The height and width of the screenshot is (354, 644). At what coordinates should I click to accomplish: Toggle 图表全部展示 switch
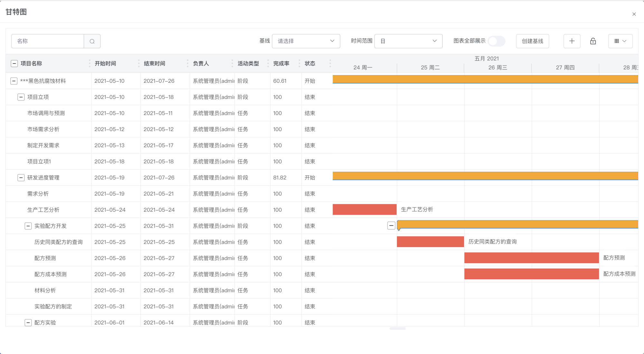tap(496, 41)
